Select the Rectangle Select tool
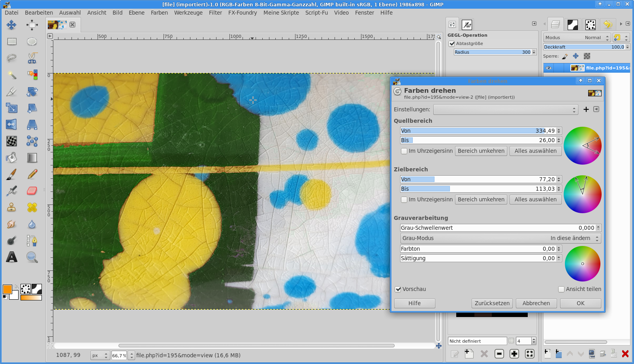The image size is (634, 364). point(11,41)
